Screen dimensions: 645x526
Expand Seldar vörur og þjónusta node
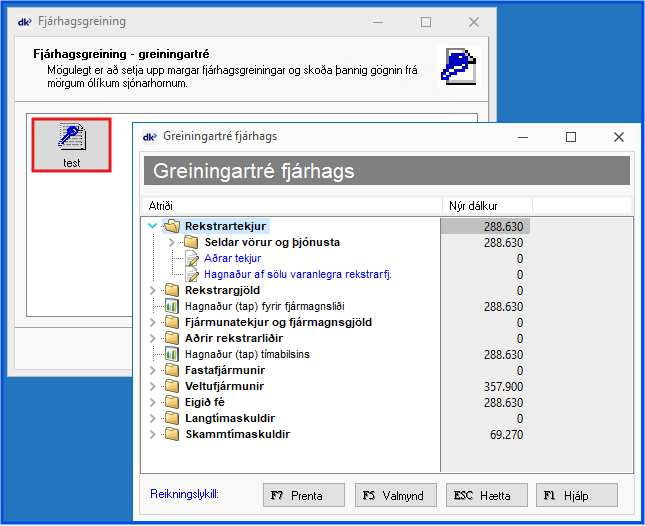coord(172,242)
